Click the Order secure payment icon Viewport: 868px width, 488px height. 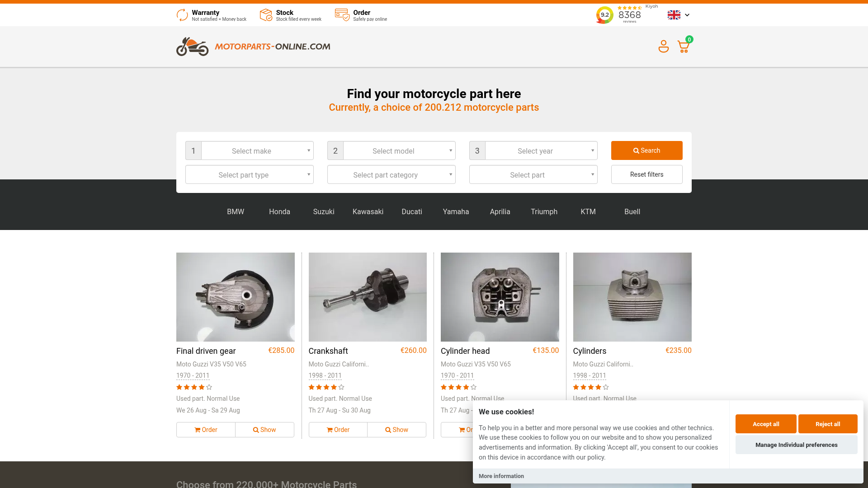[x=342, y=15]
